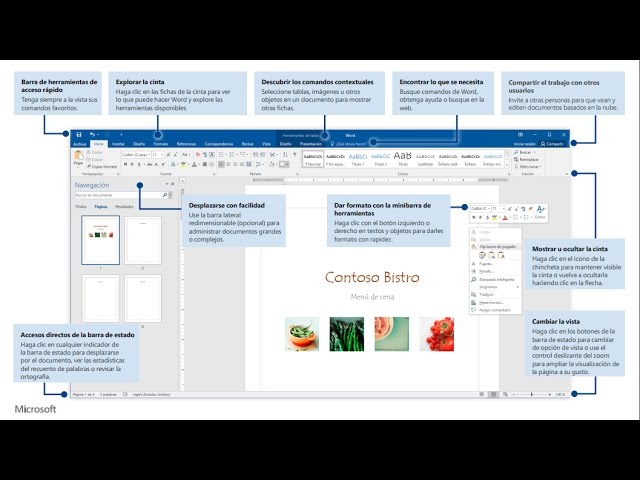The image size is (640, 480).
Task: Toggle Negrita bold in ribbon
Action: [x=125, y=164]
